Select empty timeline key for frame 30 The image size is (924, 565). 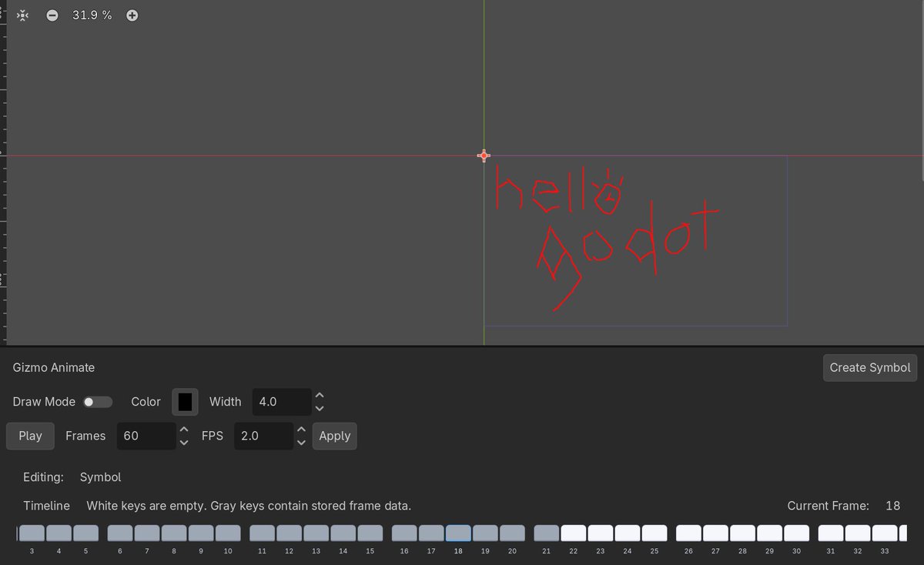pyautogui.click(x=796, y=533)
